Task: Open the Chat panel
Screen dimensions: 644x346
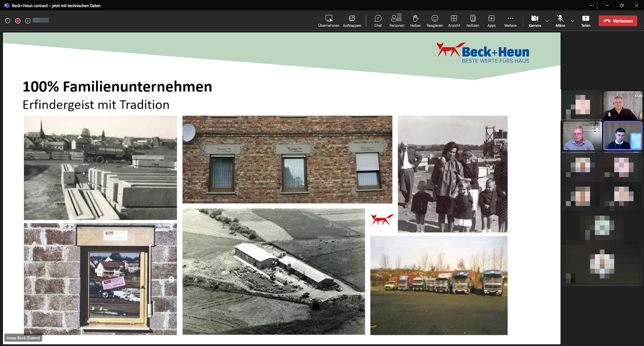Action: pos(378,21)
